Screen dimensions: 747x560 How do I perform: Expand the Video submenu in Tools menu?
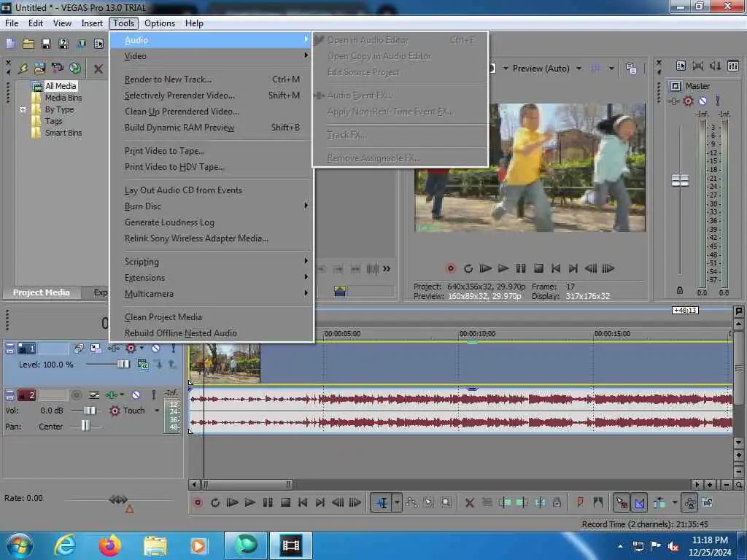coord(212,56)
